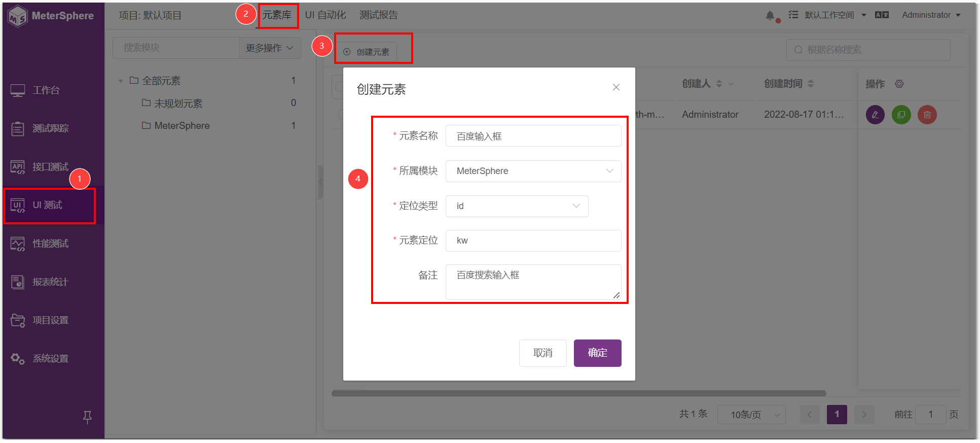Select MeterSphere tree folder

175,125
